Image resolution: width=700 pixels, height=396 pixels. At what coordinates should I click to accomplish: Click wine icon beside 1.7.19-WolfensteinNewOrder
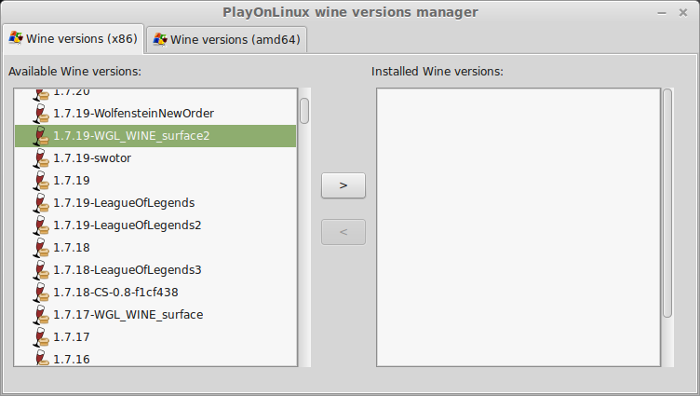41,113
